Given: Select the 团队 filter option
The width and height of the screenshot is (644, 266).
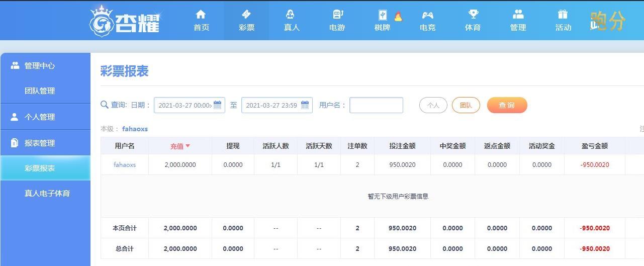Looking at the screenshot, I should coord(466,105).
